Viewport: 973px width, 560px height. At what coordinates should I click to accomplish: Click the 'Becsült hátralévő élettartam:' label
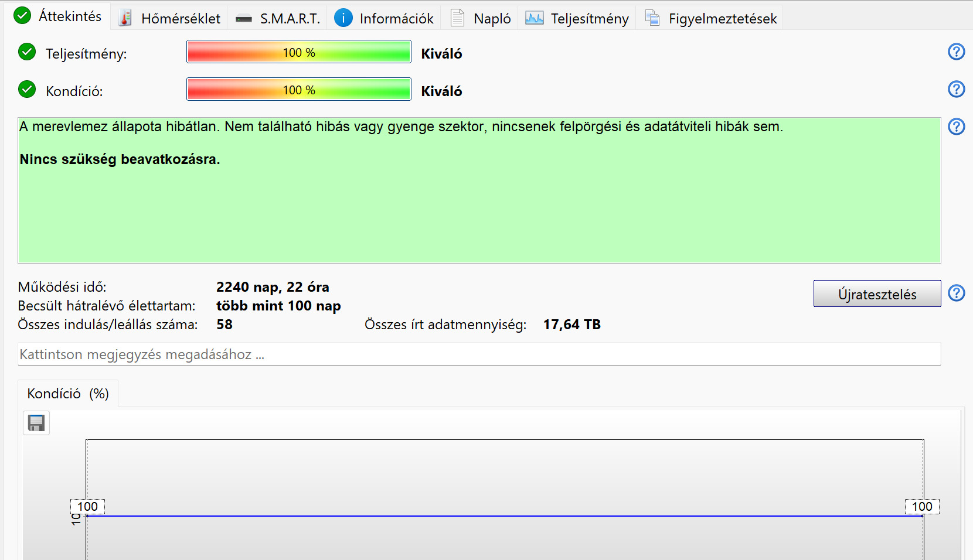click(107, 306)
